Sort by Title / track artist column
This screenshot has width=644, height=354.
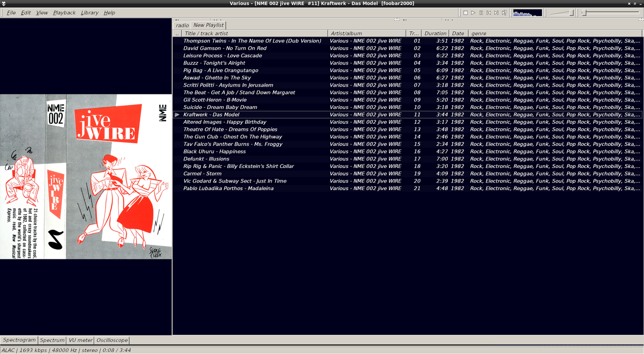pyautogui.click(x=255, y=33)
